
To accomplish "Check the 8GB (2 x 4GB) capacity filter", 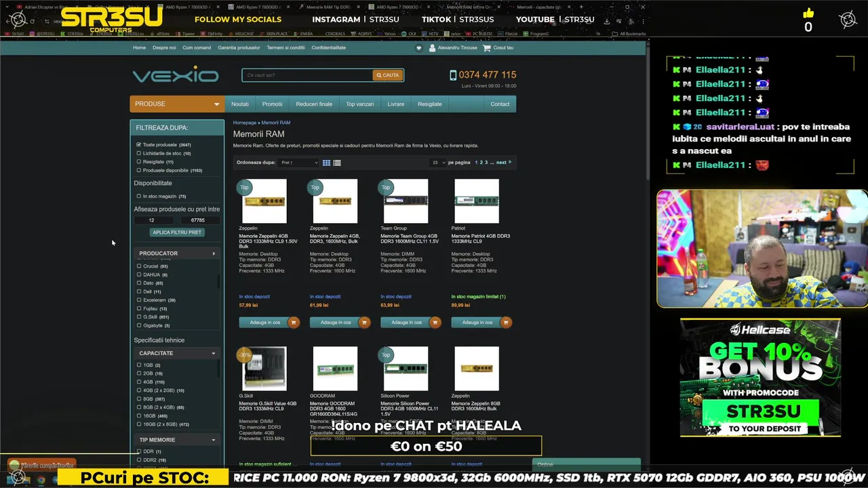I will pos(139,407).
